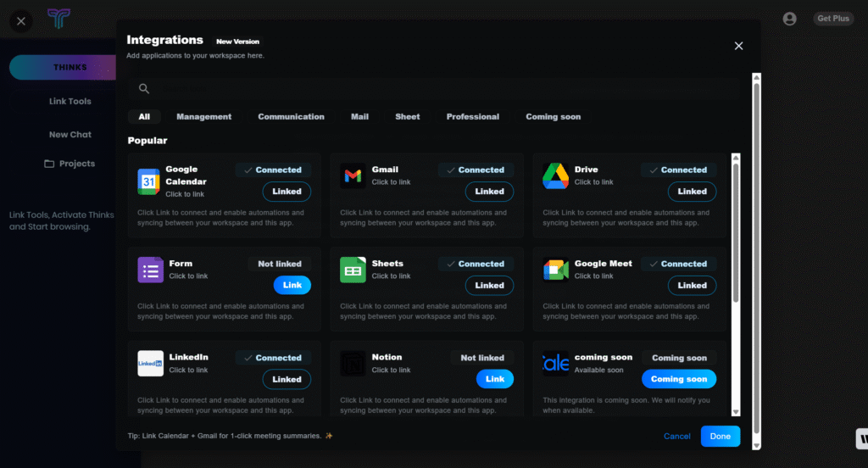Image resolution: width=868 pixels, height=468 pixels.
Task: Click the Thinks logo in top bar
Action: point(58,19)
